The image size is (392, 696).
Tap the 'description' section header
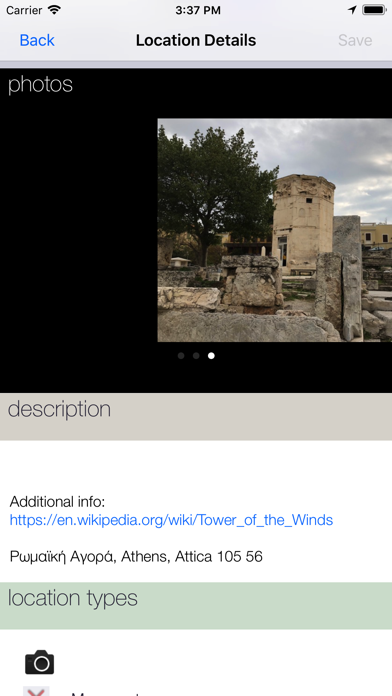point(196,416)
